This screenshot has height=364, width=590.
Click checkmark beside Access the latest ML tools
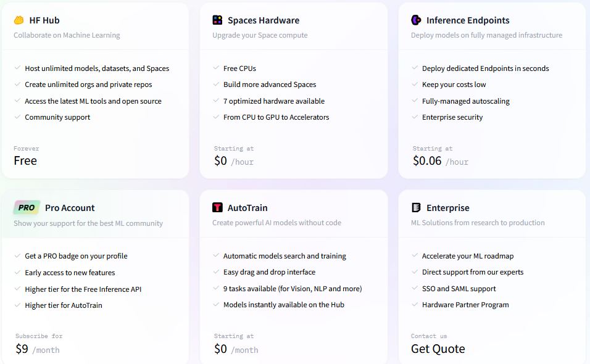point(17,101)
